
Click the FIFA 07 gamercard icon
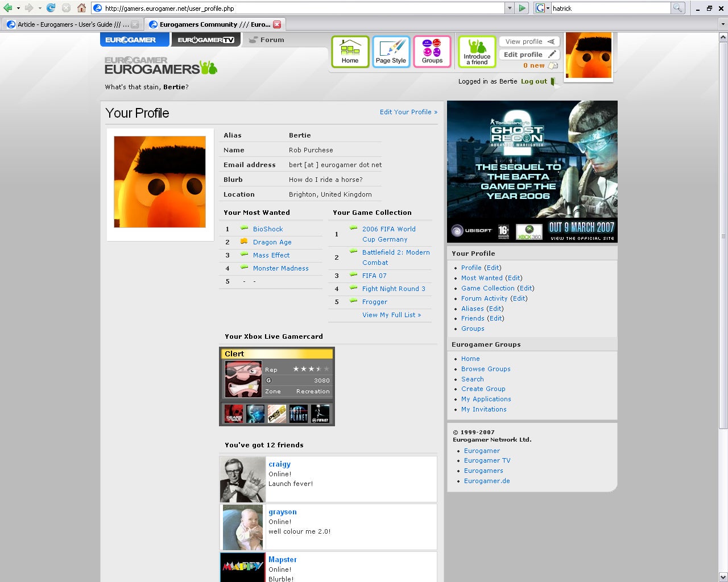click(x=320, y=414)
